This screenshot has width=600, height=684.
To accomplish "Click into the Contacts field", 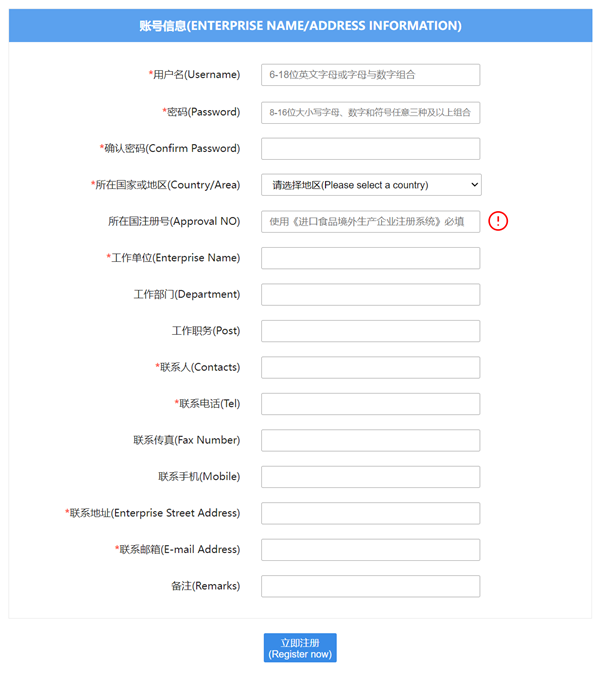I will [370, 367].
